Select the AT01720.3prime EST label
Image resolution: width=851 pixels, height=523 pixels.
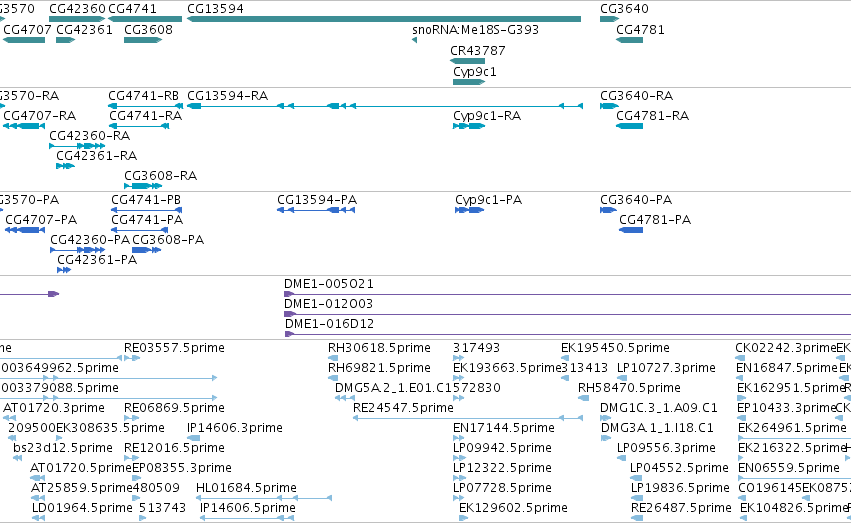point(54,408)
